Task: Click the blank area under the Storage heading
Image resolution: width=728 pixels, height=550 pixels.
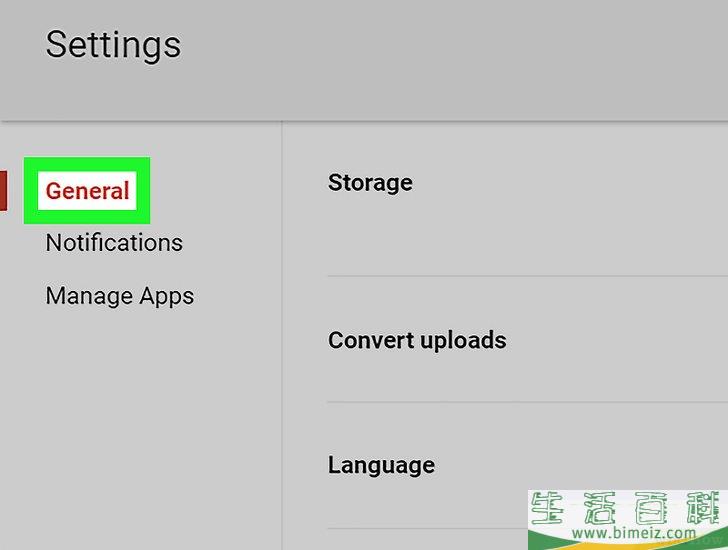Action: click(527, 234)
